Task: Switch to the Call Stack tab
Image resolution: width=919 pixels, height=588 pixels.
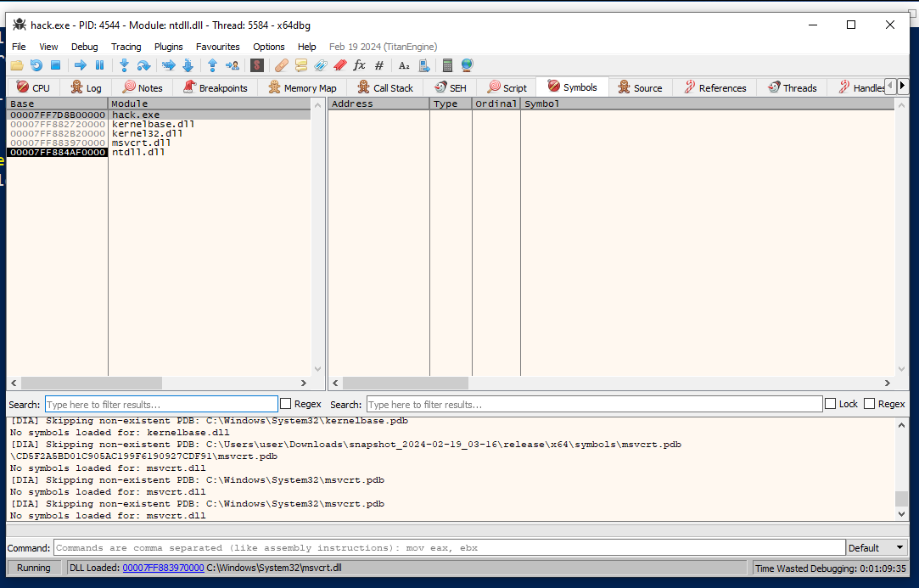Action: tap(385, 87)
